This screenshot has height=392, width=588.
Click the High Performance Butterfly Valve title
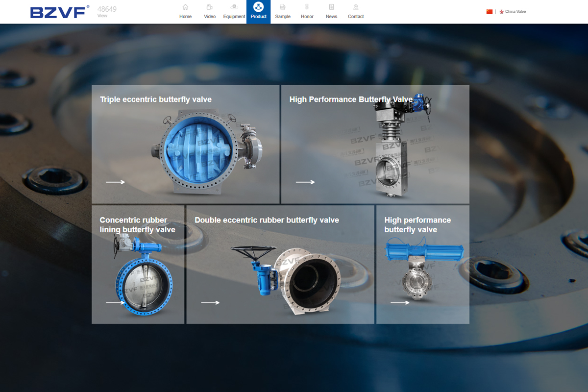(351, 99)
